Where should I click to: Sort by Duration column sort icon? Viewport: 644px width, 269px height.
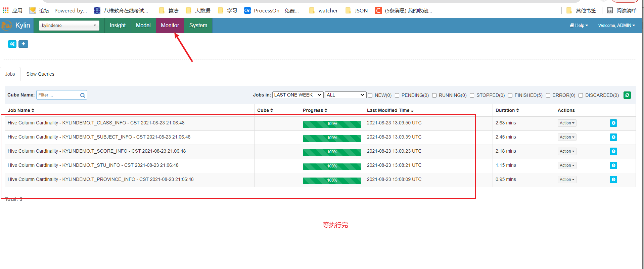click(x=517, y=110)
